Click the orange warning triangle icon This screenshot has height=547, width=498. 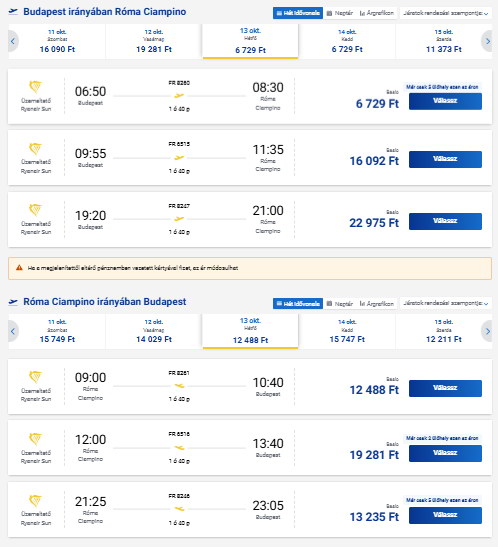point(19,268)
